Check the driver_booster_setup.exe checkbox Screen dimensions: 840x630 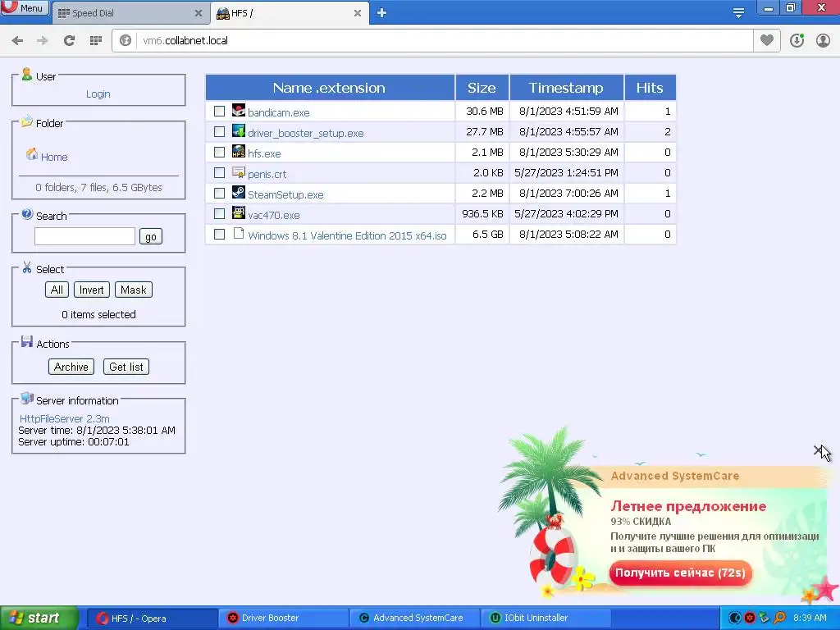[219, 132]
